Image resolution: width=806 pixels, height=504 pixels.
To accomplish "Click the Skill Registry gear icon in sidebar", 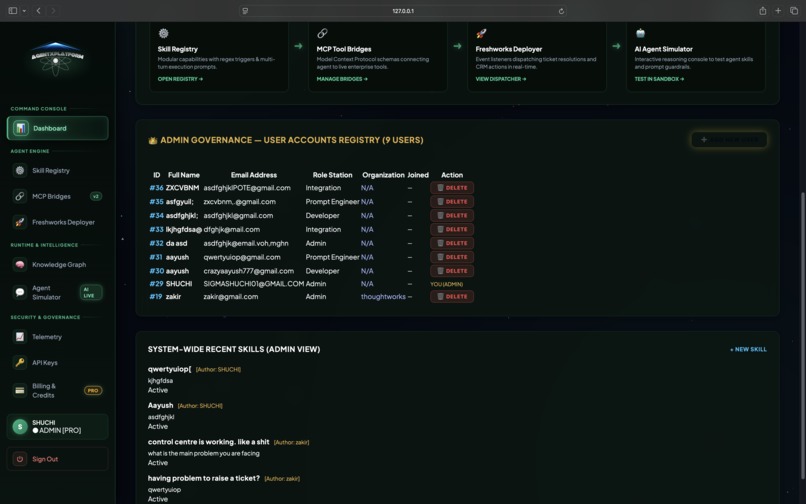I will [x=20, y=170].
